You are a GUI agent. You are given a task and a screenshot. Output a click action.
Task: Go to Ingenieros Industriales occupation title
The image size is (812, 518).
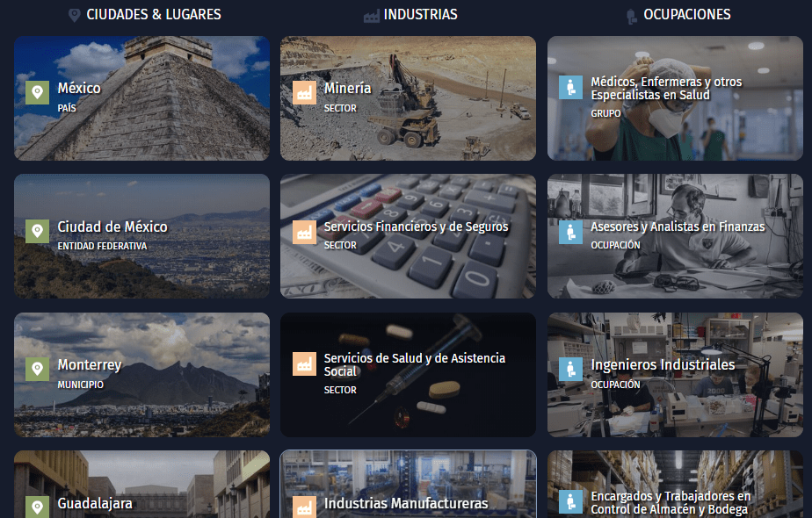tap(663, 365)
